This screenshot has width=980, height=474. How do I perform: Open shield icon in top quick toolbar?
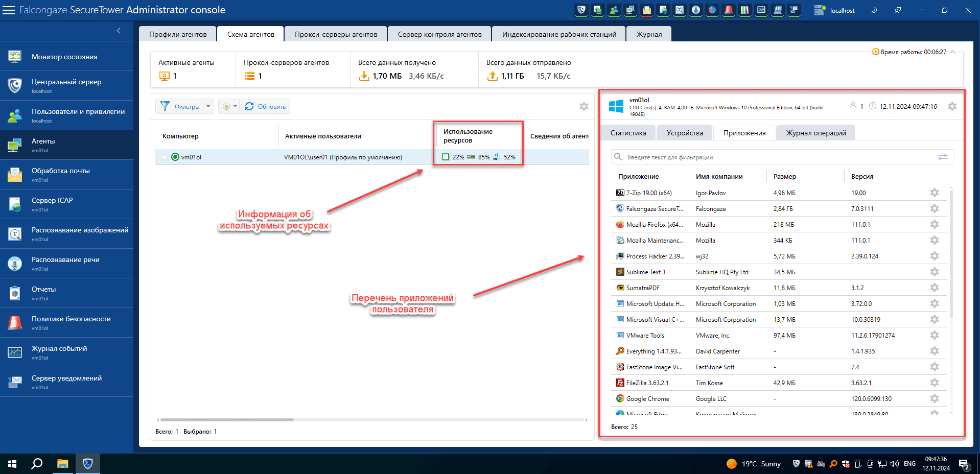coord(581,10)
